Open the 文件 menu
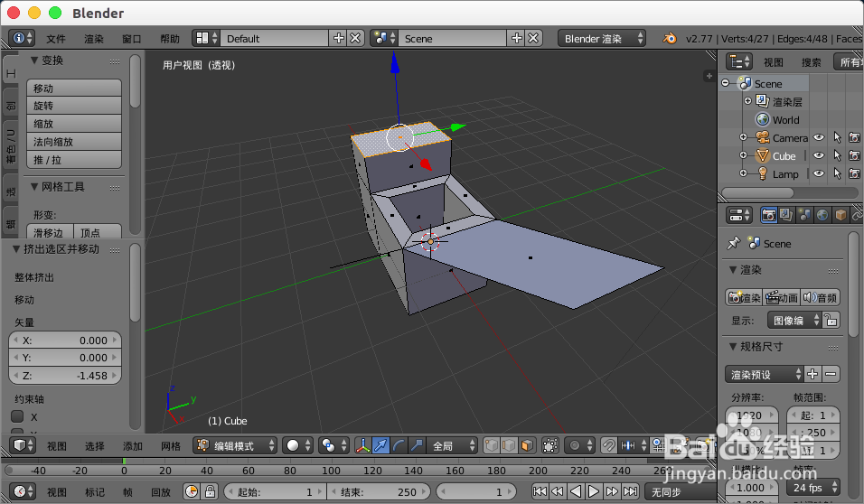Screen dimensions: 864x504 tap(56, 39)
